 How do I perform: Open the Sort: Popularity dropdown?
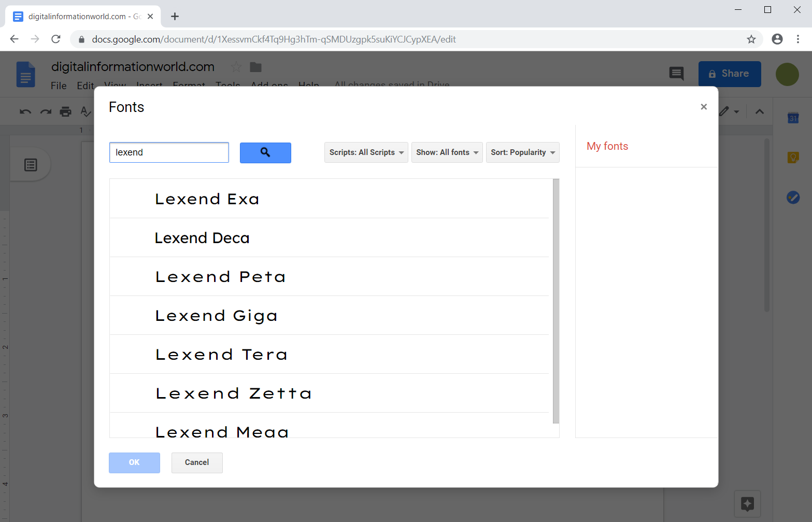[x=522, y=152]
